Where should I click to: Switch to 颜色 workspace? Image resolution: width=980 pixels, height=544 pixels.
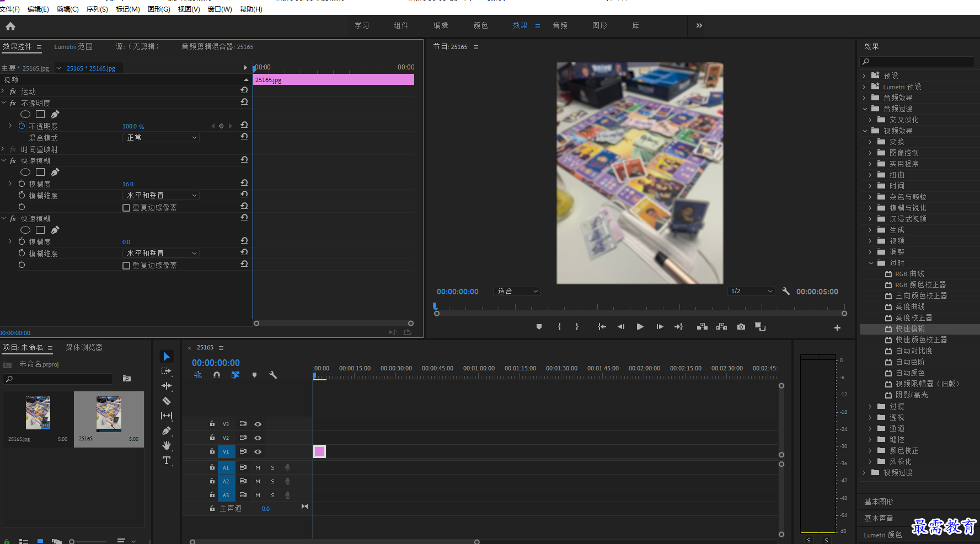(x=480, y=25)
